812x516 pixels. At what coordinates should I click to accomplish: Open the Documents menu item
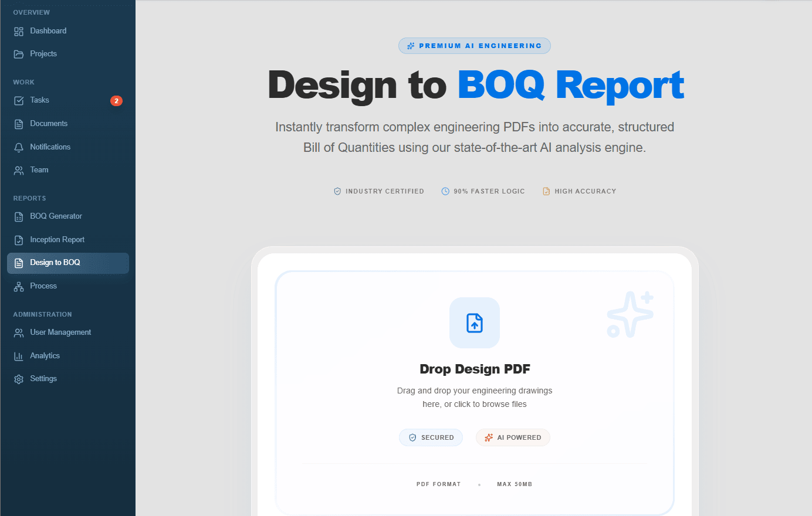click(49, 124)
